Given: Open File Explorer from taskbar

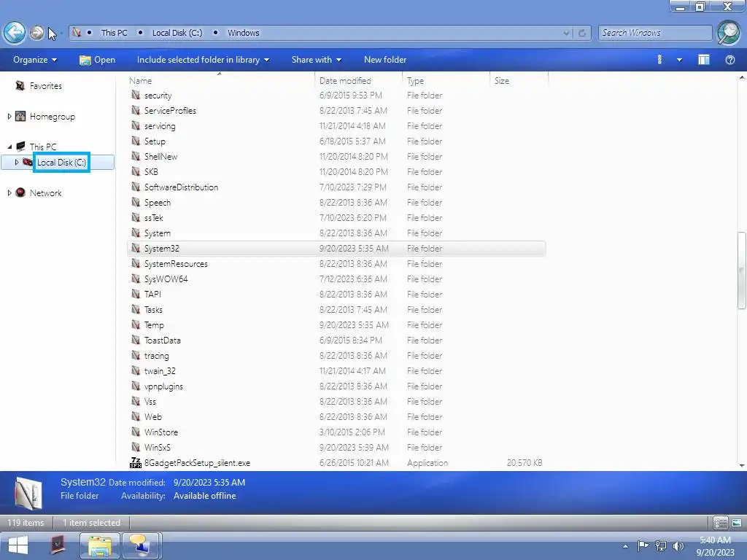Looking at the screenshot, I should pyautogui.click(x=99, y=545).
